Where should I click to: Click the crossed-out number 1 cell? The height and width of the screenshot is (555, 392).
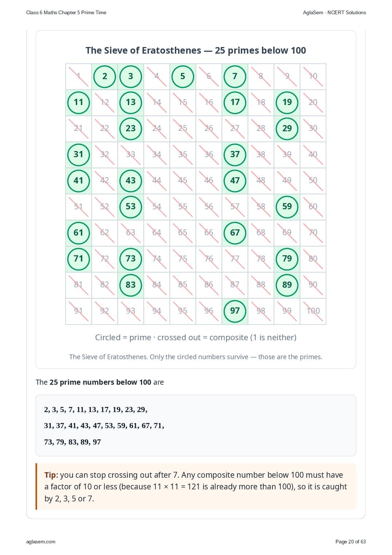[x=78, y=76]
